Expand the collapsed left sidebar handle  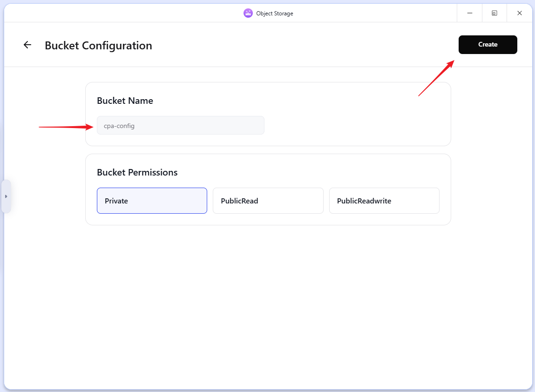click(6, 196)
